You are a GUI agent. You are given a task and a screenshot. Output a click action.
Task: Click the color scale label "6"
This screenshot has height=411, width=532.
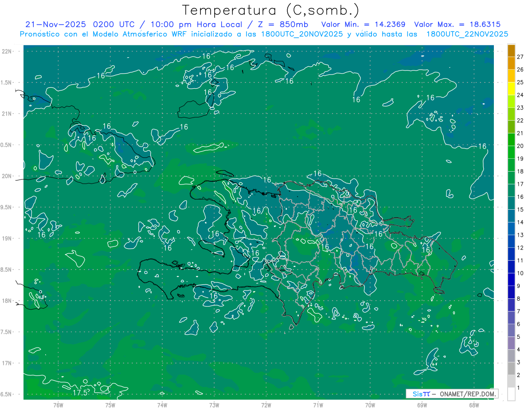519,325
